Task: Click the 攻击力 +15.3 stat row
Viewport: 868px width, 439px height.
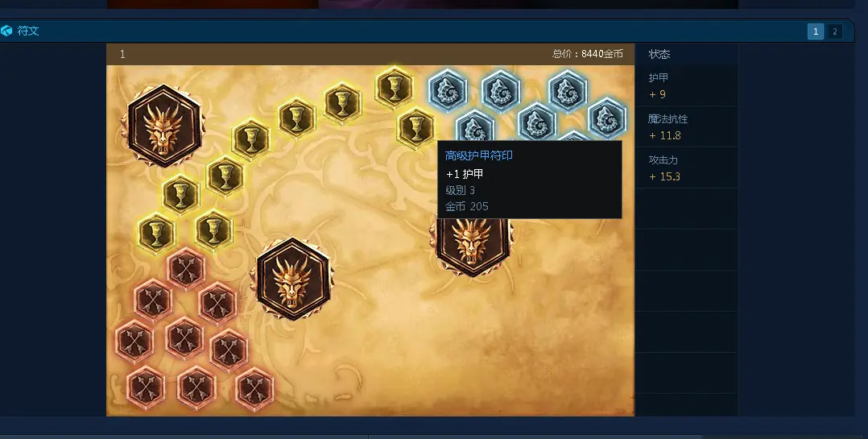Action: pos(686,168)
